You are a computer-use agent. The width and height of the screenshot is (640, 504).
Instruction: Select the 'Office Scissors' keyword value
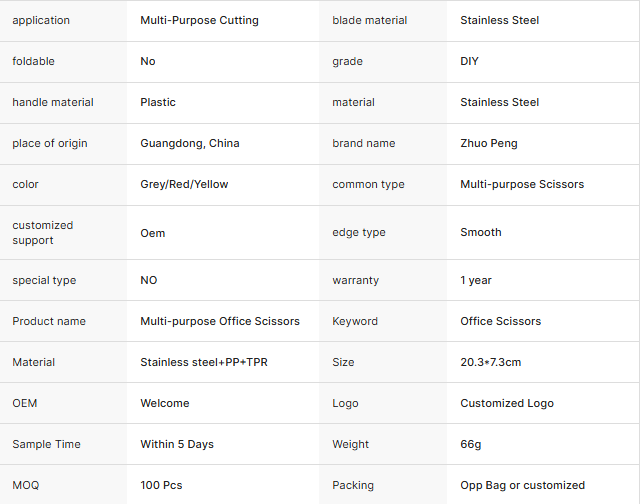coord(500,321)
